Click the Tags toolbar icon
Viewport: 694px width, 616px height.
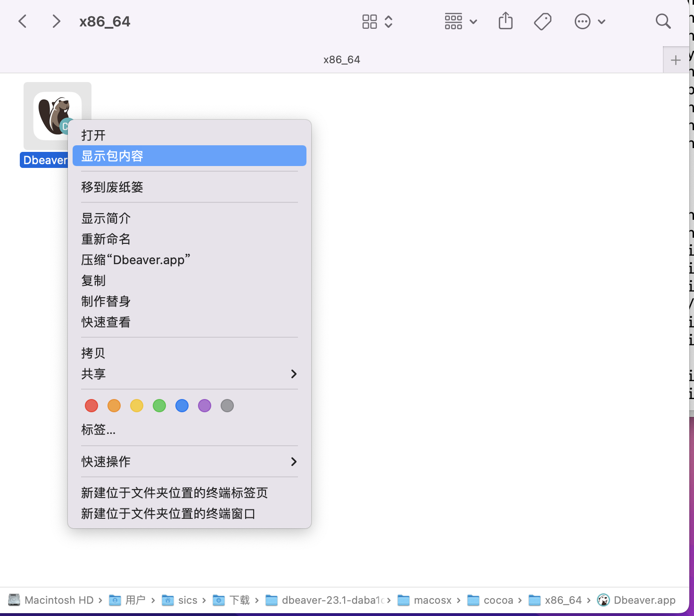(x=543, y=21)
